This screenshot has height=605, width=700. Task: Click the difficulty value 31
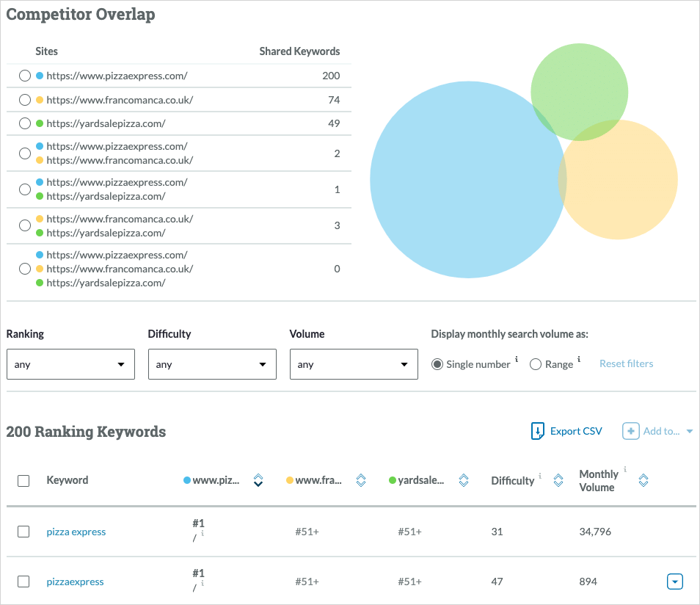(x=497, y=532)
